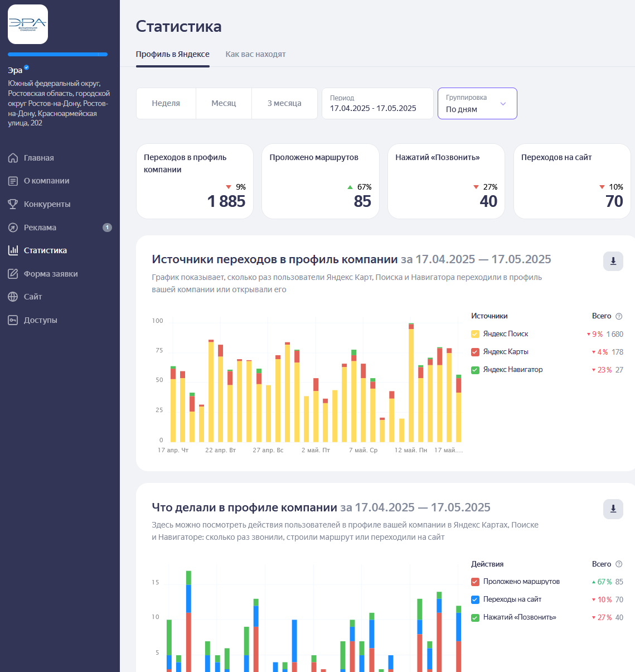
Task: Toggle the Переходы на сайт checkbox
Action: click(x=476, y=600)
